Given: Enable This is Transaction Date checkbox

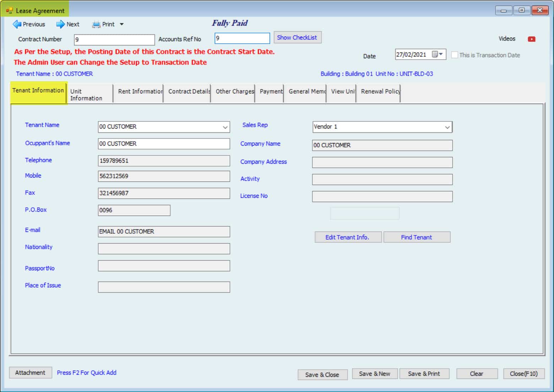Looking at the screenshot, I should [454, 55].
